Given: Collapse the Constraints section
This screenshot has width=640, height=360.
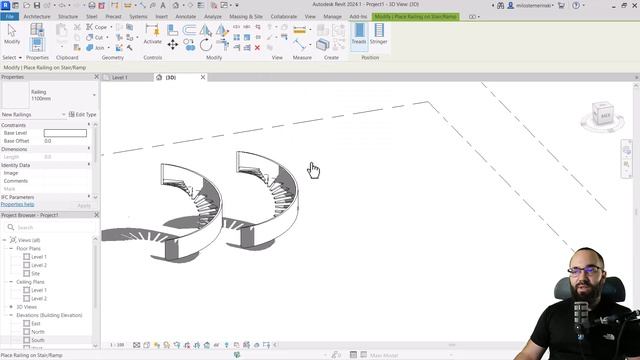Looking at the screenshot, I should click(x=89, y=124).
